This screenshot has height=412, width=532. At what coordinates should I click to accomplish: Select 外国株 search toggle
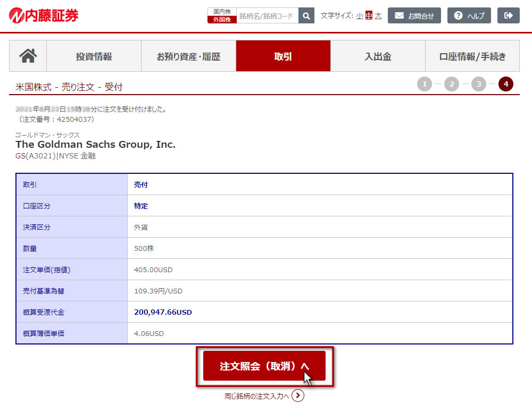point(222,20)
